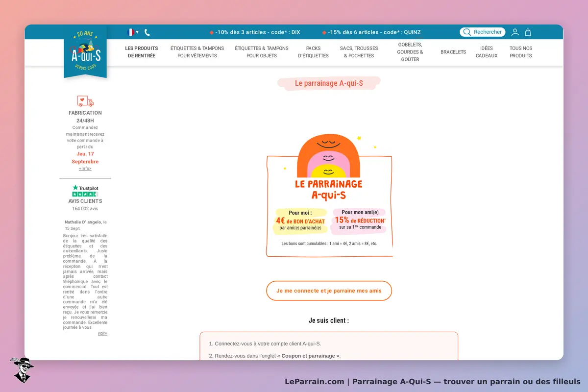The width and height of the screenshot is (588, 392).
Task: Click the phone contact icon
Action: (x=147, y=32)
